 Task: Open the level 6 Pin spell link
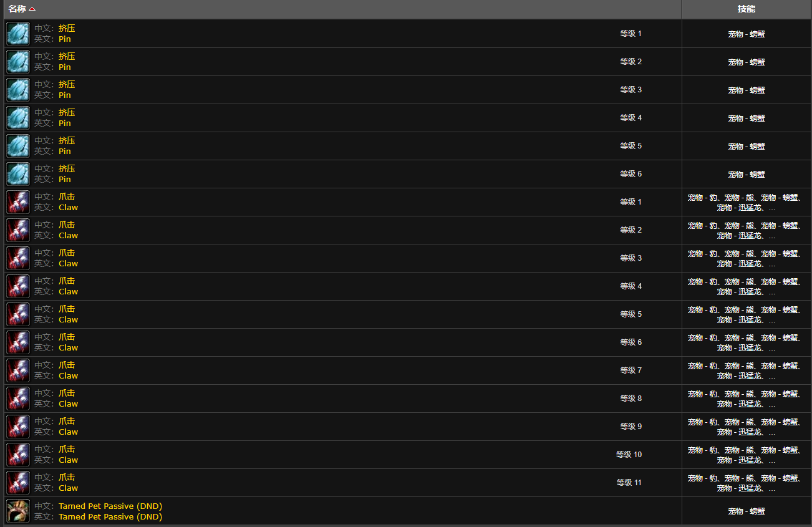tap(65, 179)
